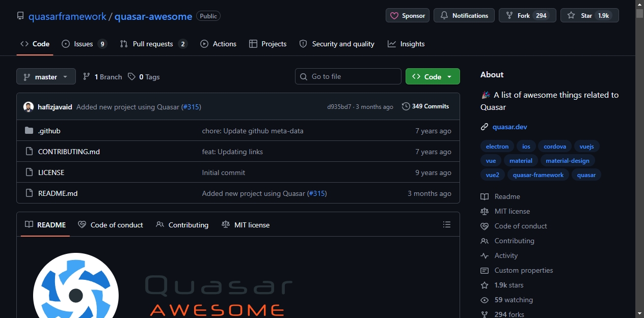This screenshot has width=644, height=318.
Task: Open hafizjavaid author profile link
Action: (55, 107)
